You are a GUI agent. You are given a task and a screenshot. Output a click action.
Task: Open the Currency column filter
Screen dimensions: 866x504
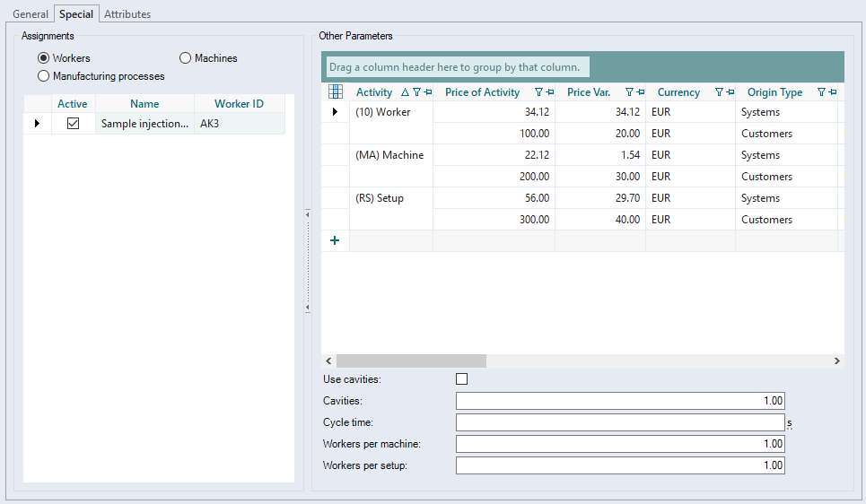(719, 92)
